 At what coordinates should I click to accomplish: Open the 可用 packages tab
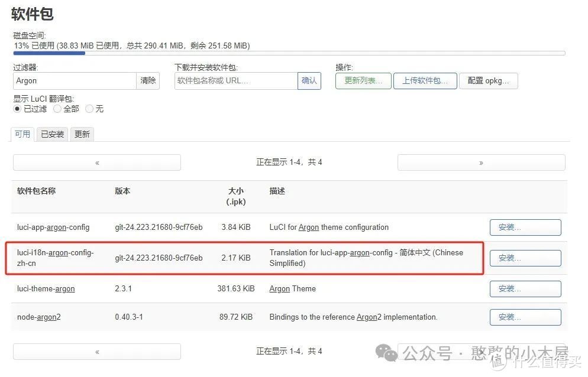click(x=22, y=134)
